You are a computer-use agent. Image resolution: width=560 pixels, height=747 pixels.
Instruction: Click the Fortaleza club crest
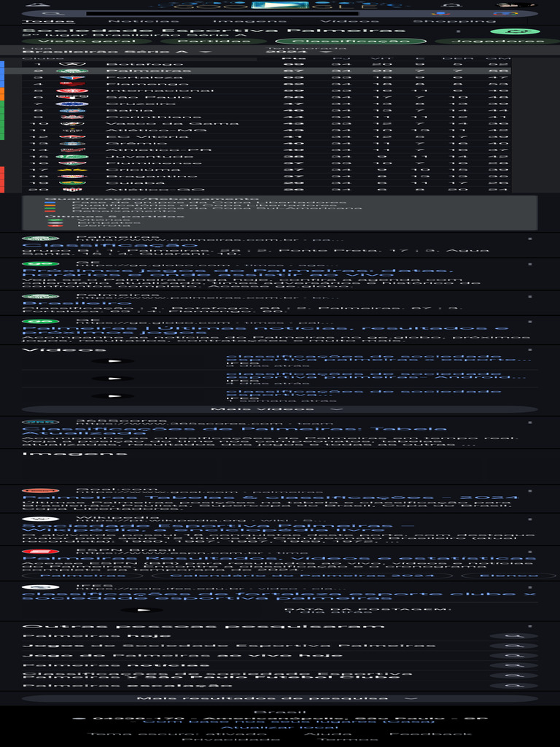tap(72, 77)
